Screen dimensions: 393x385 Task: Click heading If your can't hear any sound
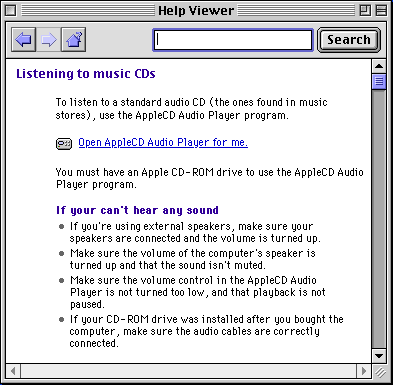(137, 210)
